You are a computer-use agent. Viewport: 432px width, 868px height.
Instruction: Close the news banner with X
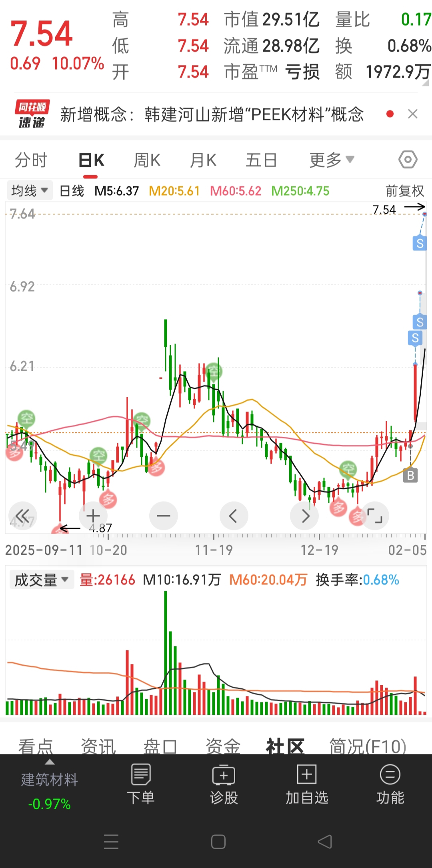pyautogui.click(x=413, y=114)
